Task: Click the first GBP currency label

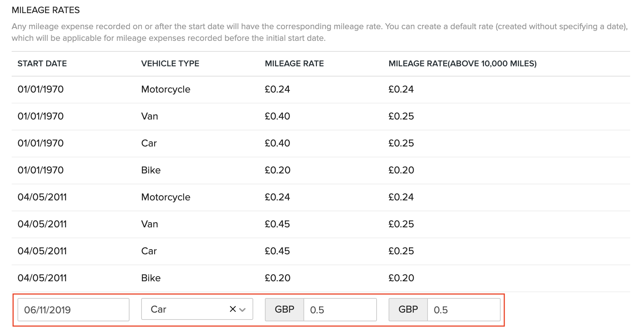Action: click(x=284, y=310)
